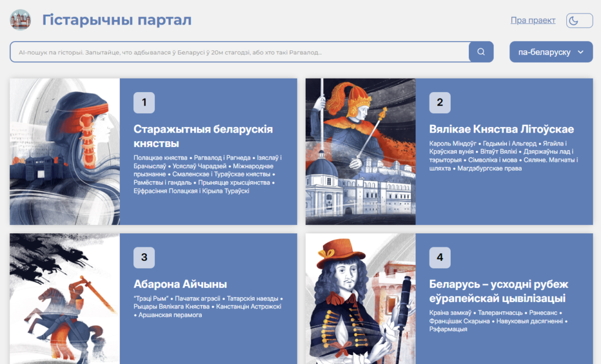This screenshot has height=364, width=601.
Task: Click the red-crowned duke with scepter illustration
Action: point(360,152)
